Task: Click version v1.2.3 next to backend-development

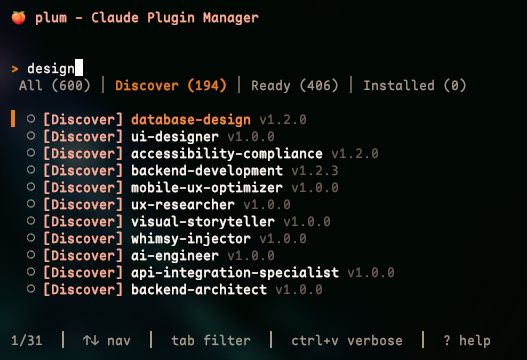Action: (315, 170)
